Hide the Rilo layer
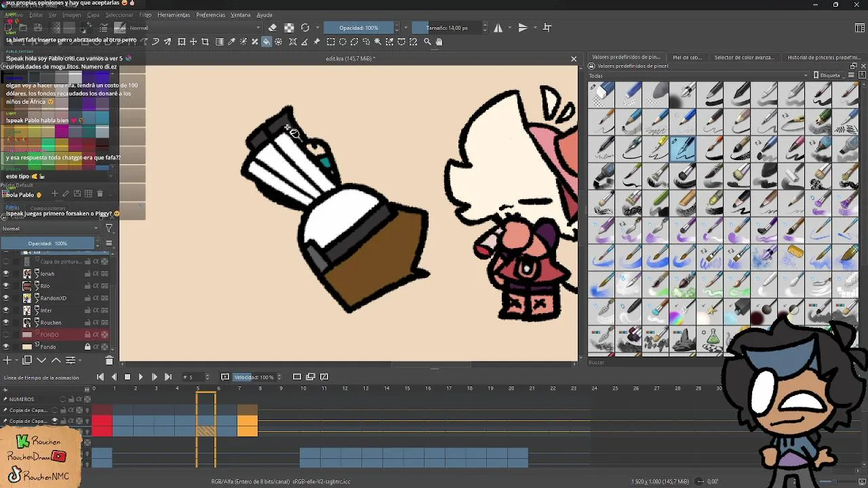Viewport: 868px width, 488px height. 6,286
